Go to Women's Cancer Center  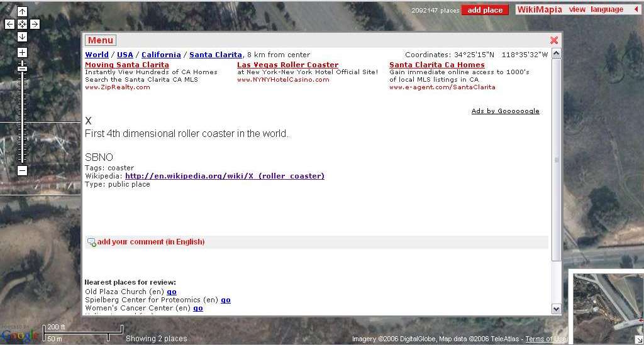click(198, 309)
